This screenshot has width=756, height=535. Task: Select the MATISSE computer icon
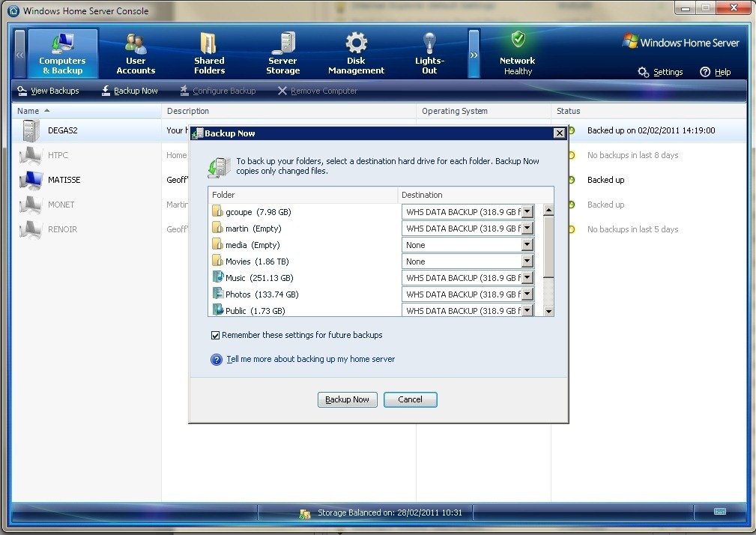point(31,180)
